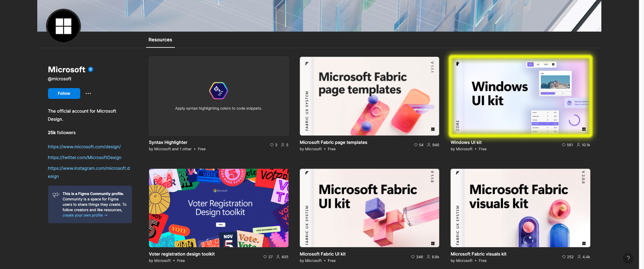Click "by Microsoft" under Fabric visuals kit

(x=462, y=261)
